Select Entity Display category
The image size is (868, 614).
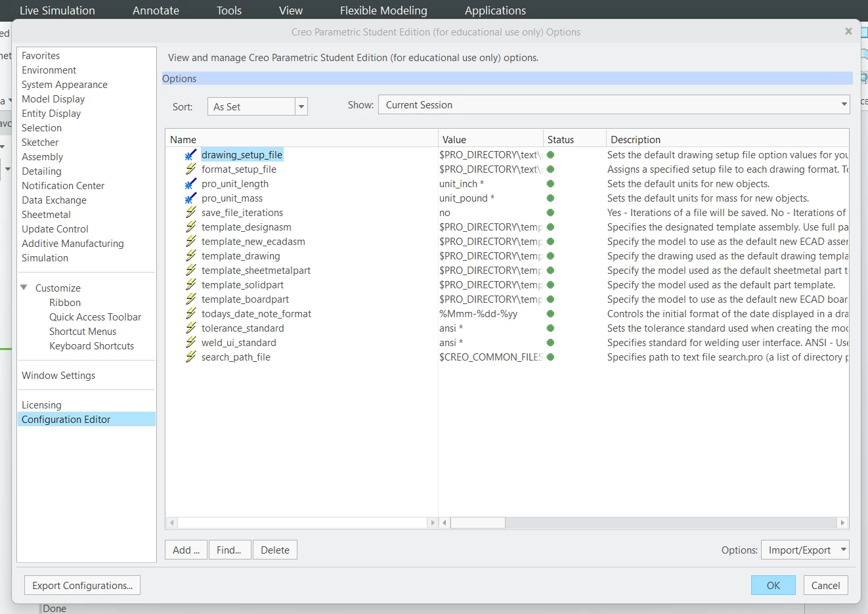(x=51, y=114)
